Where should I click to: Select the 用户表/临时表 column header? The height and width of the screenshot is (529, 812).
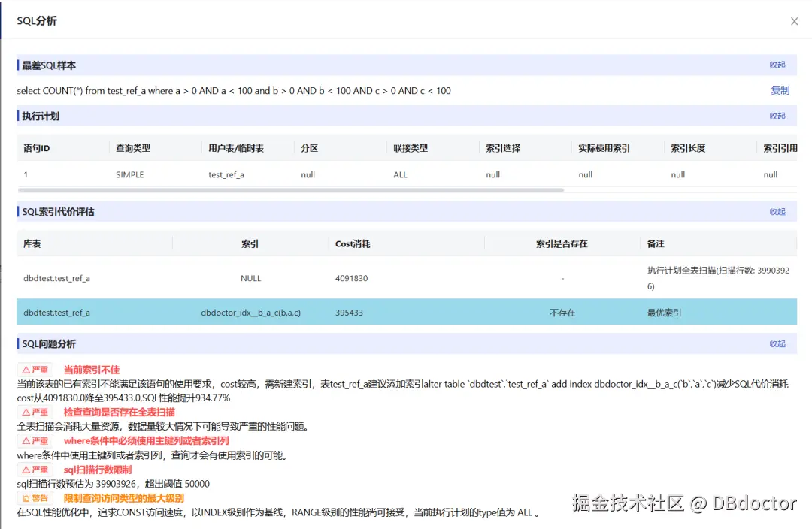pyautogui.click(x=236, y=148)
